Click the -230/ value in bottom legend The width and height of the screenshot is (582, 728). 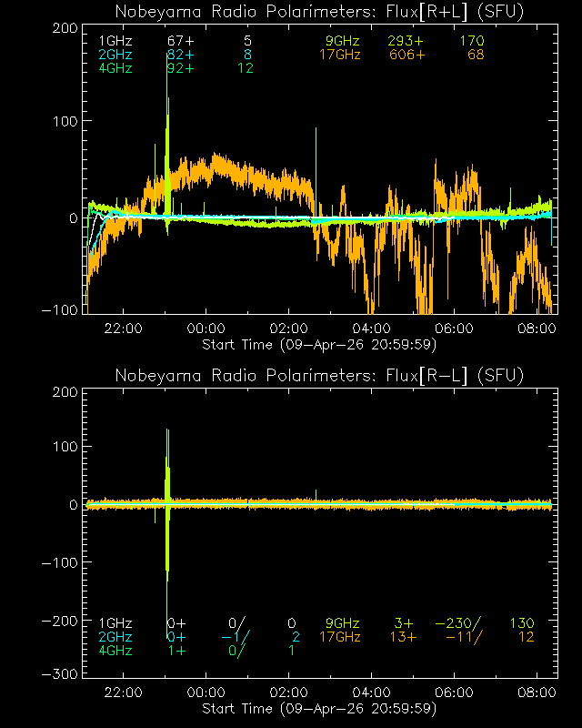(458, 623)
